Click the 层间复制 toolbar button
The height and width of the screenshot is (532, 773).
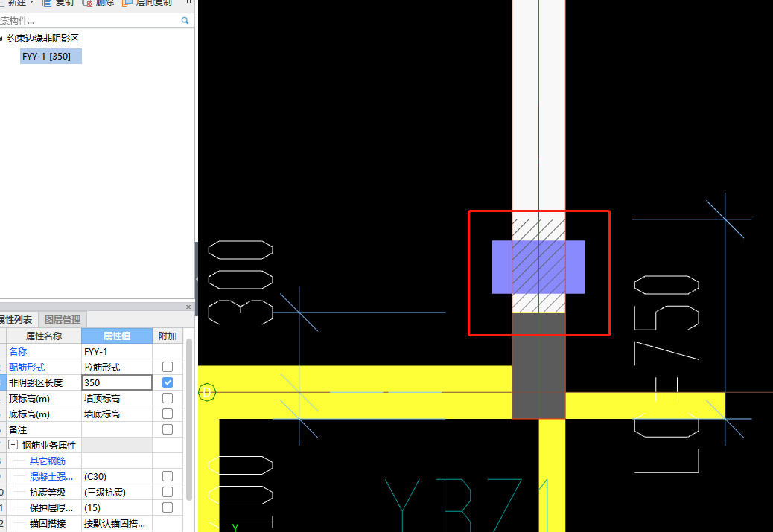[x=147, y=3]
